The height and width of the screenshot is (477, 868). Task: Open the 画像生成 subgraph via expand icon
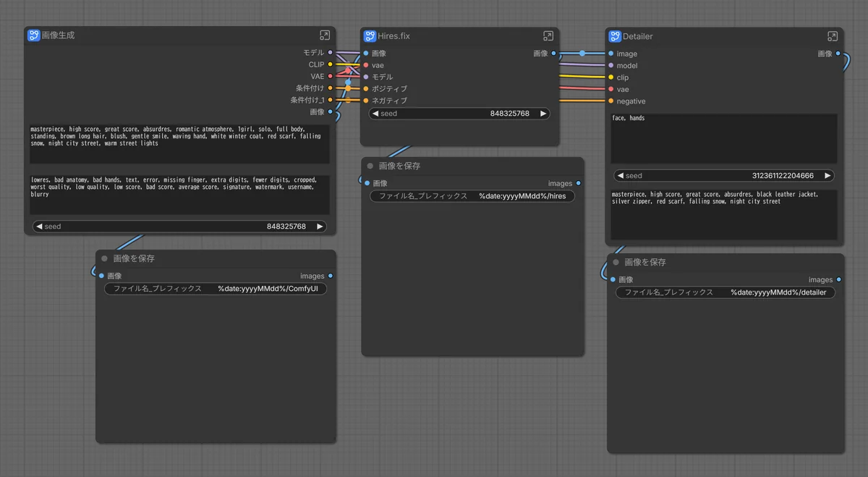325,35
